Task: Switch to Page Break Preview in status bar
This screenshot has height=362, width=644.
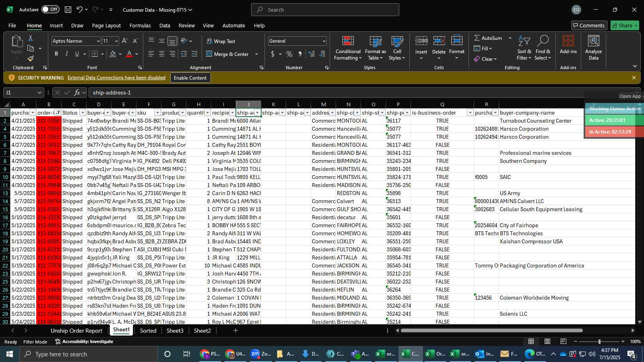Action: click(563, 341)
